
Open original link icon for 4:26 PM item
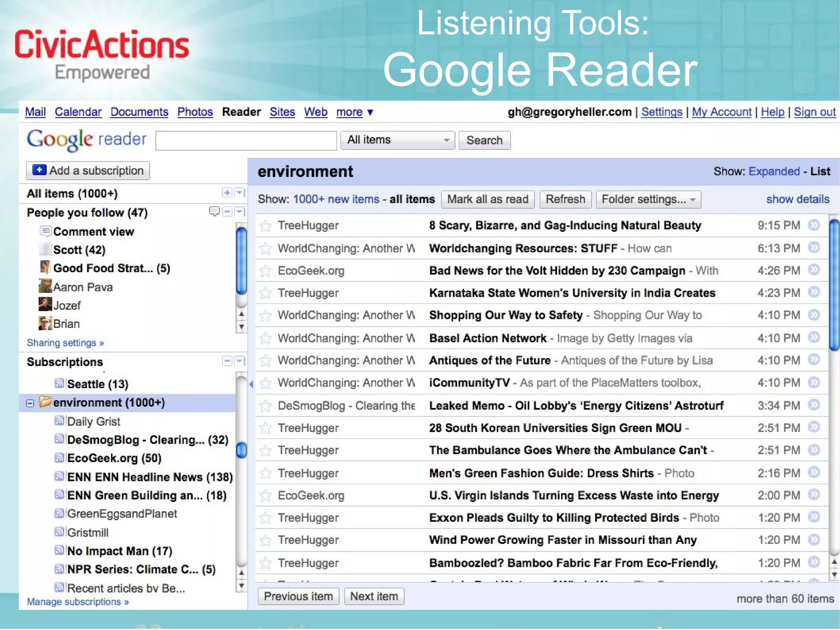pyautogui.click(x=814, y=270)
